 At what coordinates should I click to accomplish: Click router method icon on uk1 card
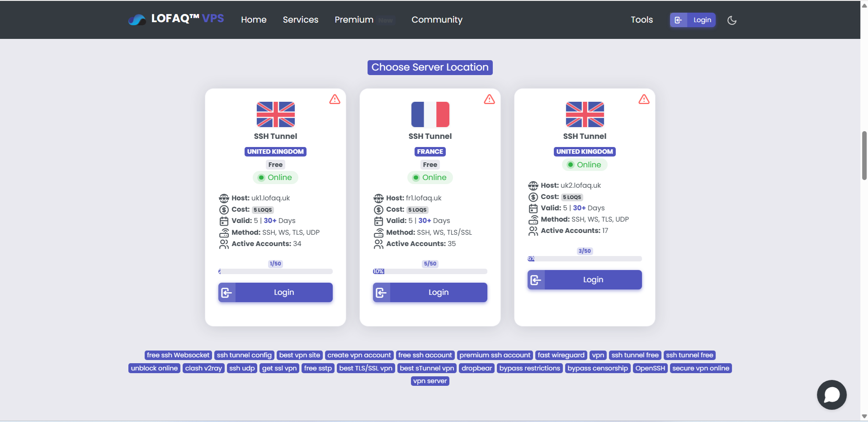[224, 232]
